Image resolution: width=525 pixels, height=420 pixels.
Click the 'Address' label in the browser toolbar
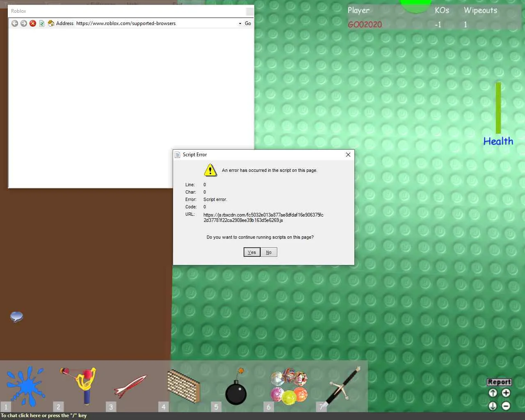coord(65,23)
